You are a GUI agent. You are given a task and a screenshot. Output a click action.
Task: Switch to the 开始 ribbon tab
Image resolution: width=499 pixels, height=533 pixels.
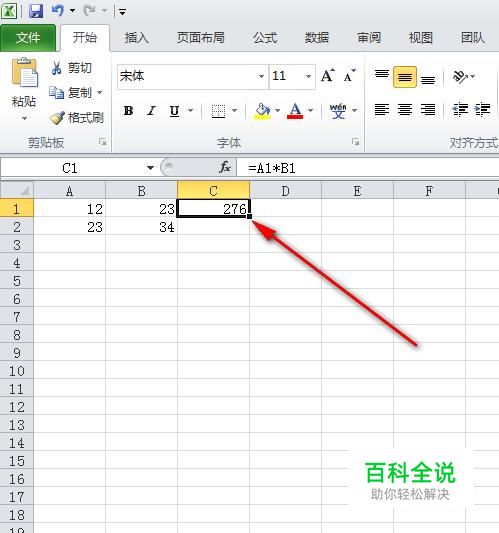click(85, 37)
